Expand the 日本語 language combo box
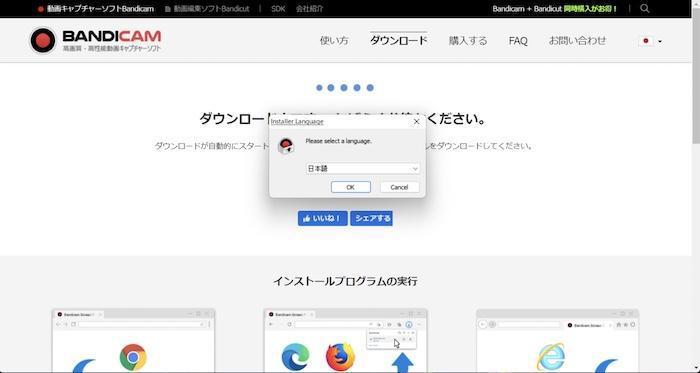The width and height of the screenshot is (700, 373). (x=362, y=169)
